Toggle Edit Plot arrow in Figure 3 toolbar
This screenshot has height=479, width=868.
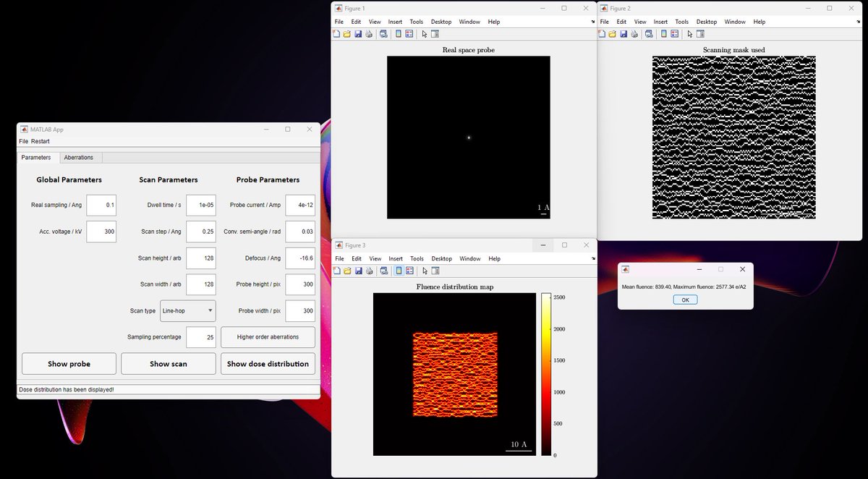425,271
